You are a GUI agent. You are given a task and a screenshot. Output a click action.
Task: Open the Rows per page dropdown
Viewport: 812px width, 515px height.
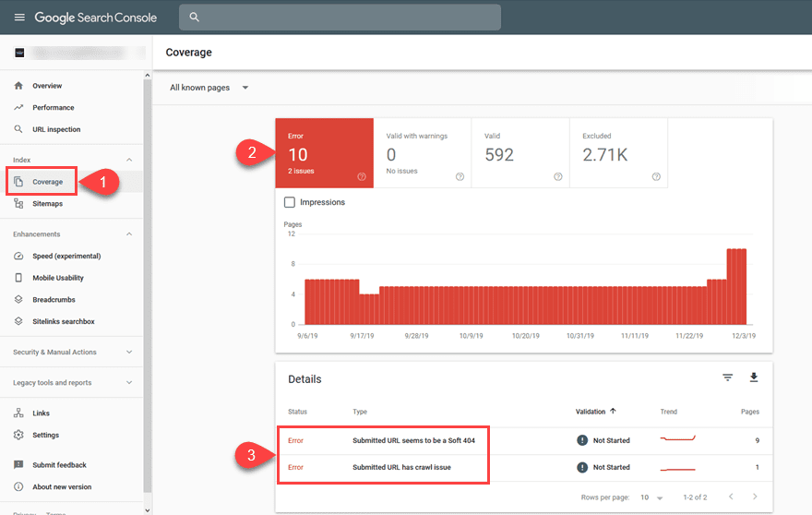[x=652, y=497]
